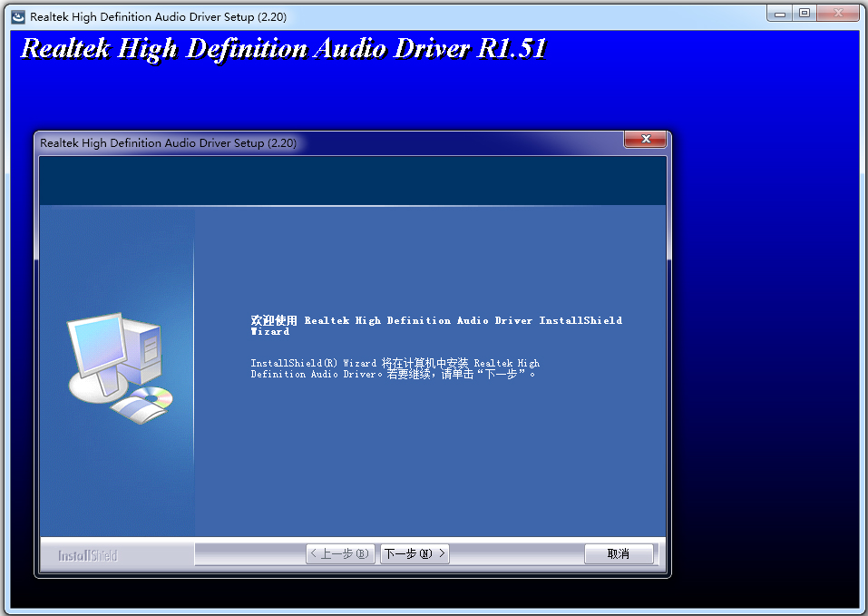
Task: Click the disabled 上一步(B) back button
Action: (x=340, y=553)
